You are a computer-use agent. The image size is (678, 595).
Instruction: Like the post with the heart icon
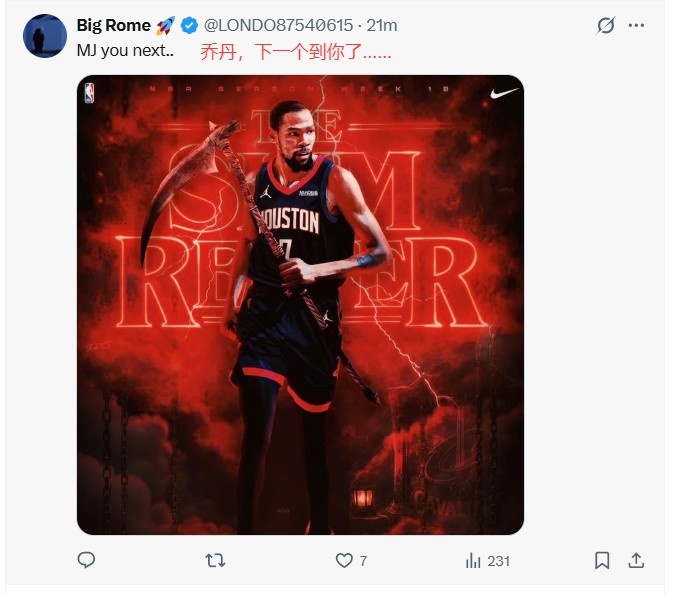click(344, 561)
